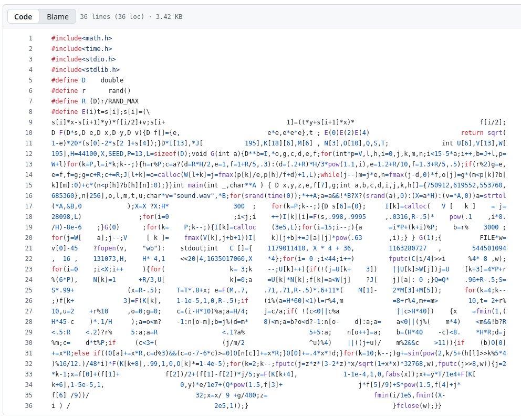
Task: Select line number 18
Action: click(x=29, y=217)
